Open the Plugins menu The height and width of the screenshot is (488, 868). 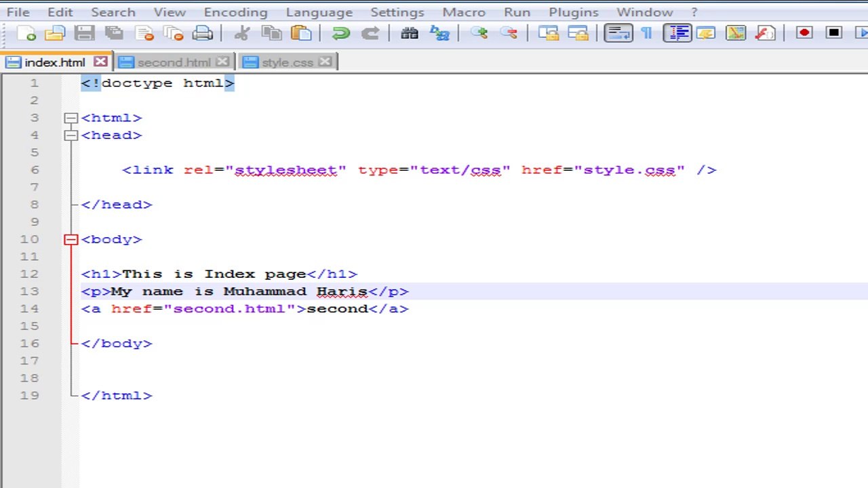[x=574, y=12]
